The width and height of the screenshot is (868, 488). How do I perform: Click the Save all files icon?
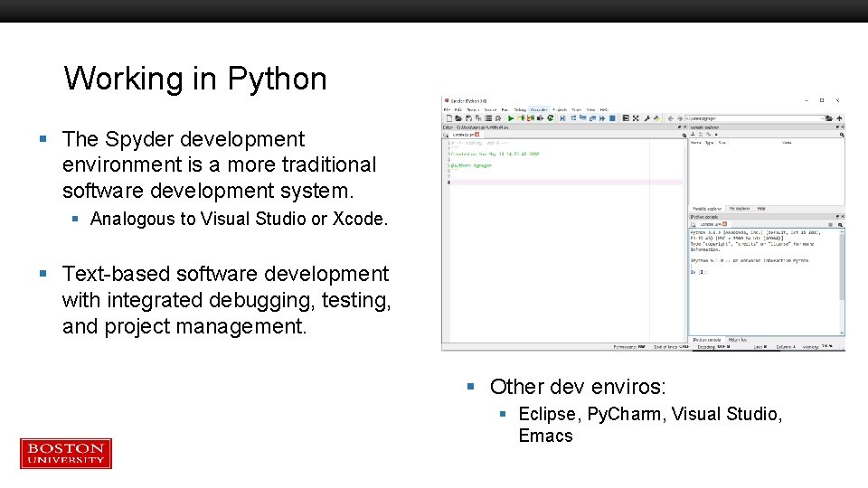[478, 118]
